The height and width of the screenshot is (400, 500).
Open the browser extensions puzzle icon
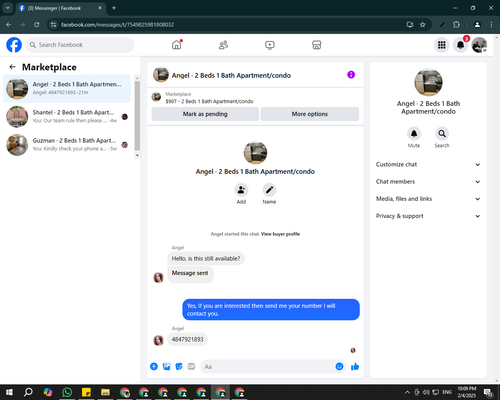(x=456, y=25)
